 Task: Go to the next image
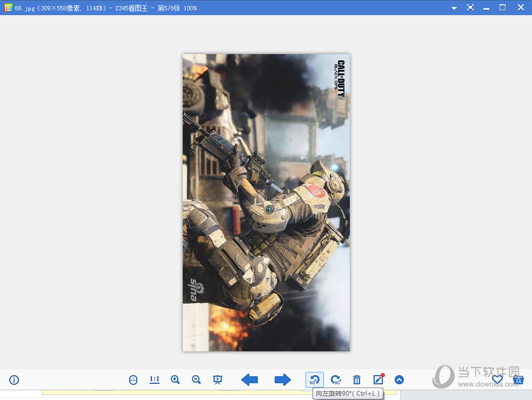[x=282, y=380]
